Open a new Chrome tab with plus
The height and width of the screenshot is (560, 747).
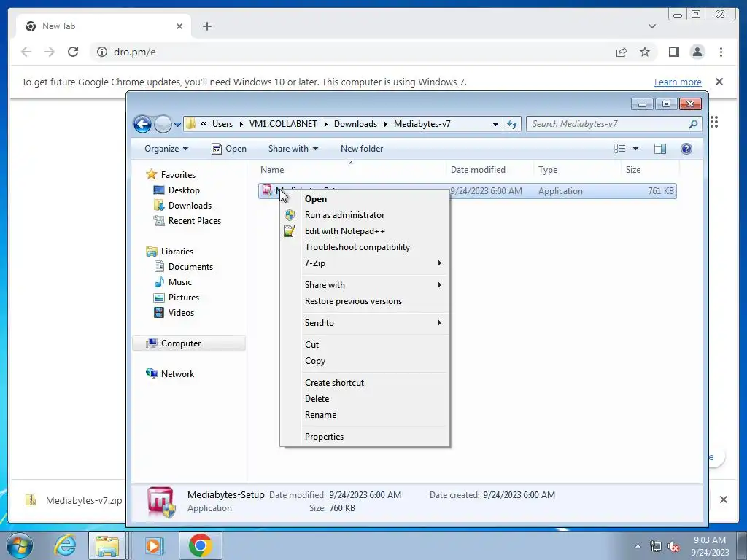(206, 26)
